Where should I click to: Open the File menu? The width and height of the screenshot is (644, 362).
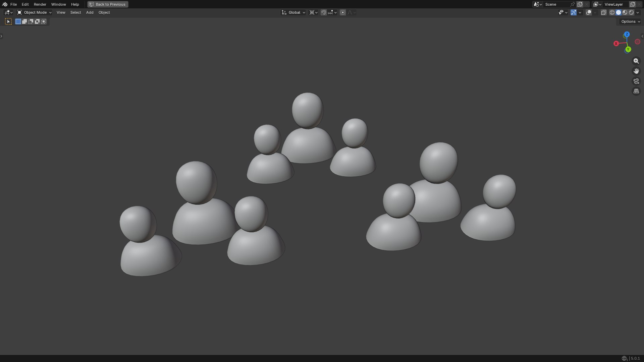tap(13, 4)
